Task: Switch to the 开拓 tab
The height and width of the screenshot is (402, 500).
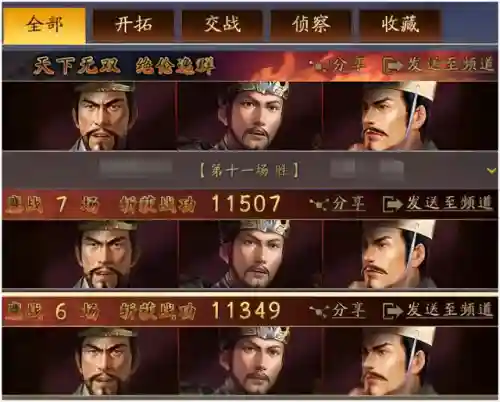Action: point(133,25)
